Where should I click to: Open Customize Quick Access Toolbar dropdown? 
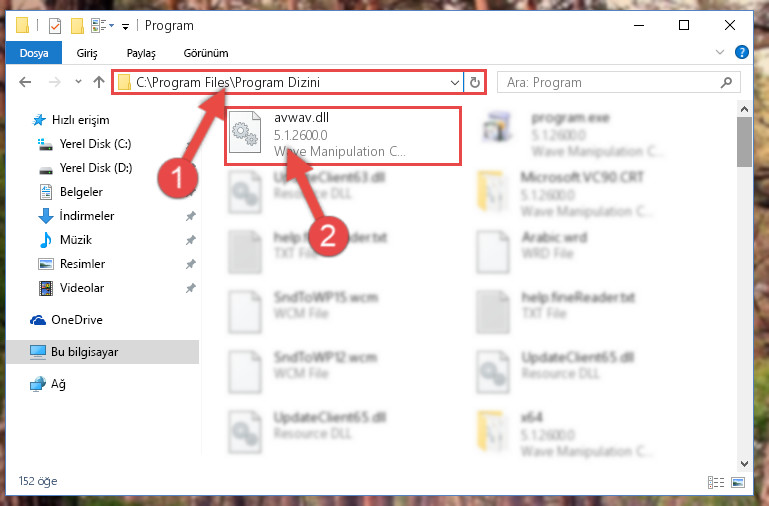coord(126,26)
